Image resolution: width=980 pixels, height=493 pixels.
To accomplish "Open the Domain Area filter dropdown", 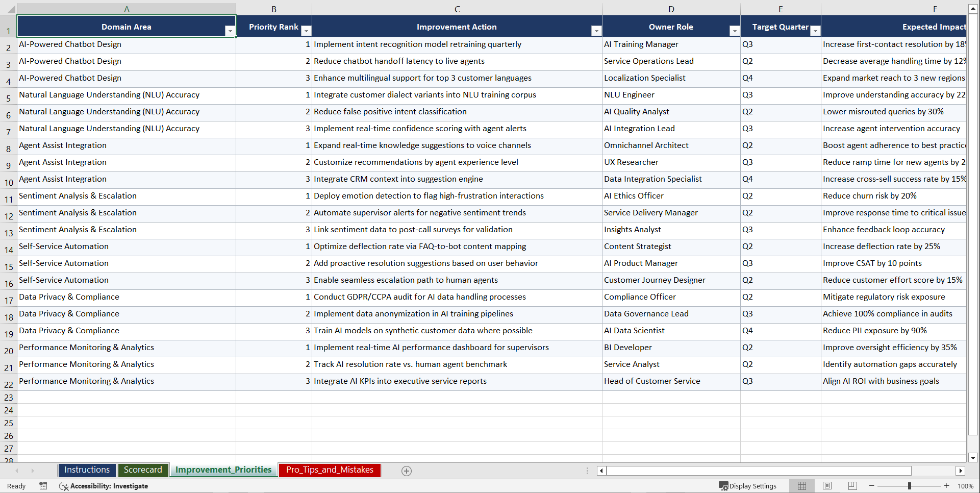I will coord(231,31).
